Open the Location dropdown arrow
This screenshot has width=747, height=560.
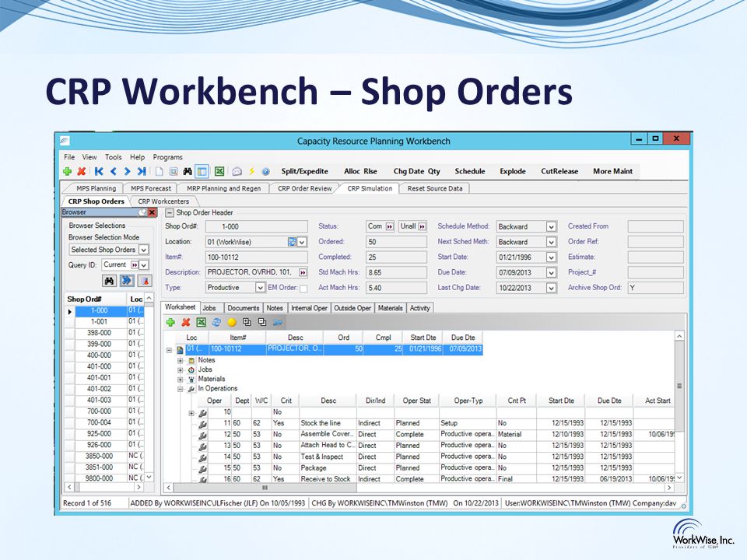click(302, 242)
